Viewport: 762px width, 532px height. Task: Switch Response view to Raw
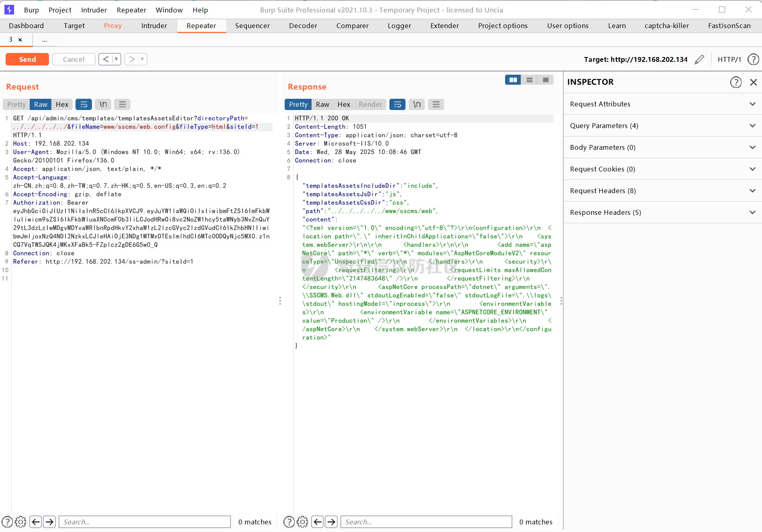(x=322, y=104)
